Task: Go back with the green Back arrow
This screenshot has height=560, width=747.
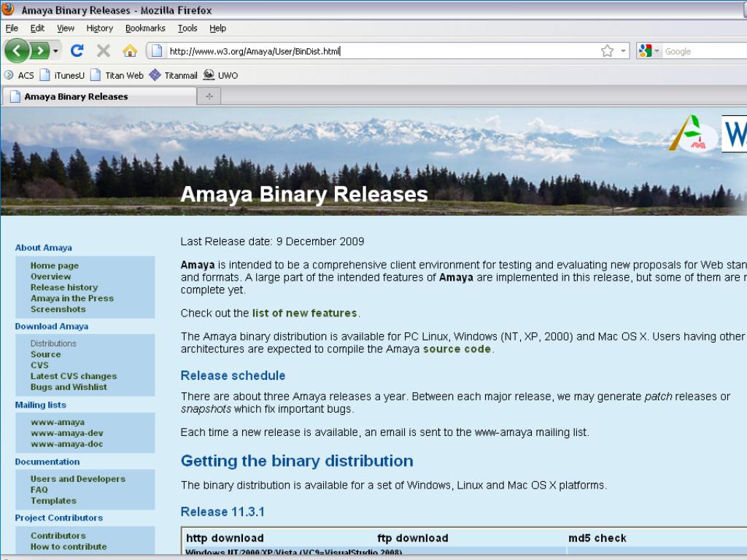Action: pyautogui.click(x=18, y=50)
